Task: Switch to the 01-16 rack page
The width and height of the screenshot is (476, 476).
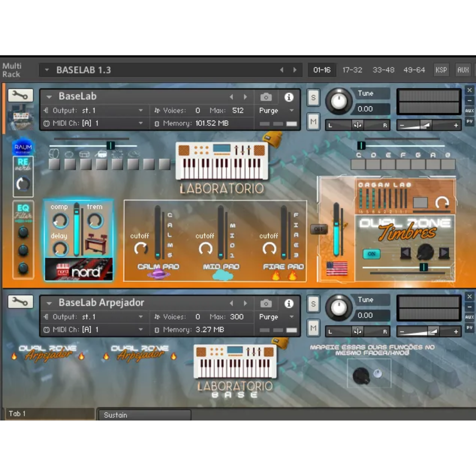Action: pyautogui.click(x=322, y=70)
